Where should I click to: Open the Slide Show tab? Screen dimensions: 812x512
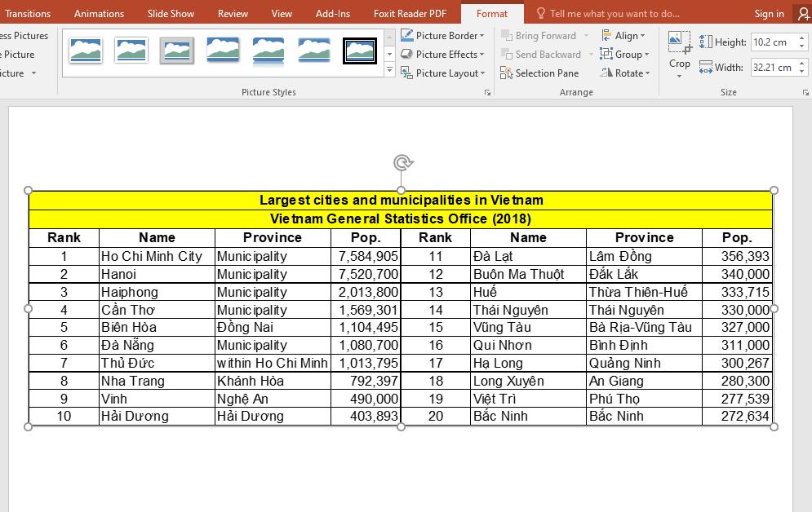(171, 13)
